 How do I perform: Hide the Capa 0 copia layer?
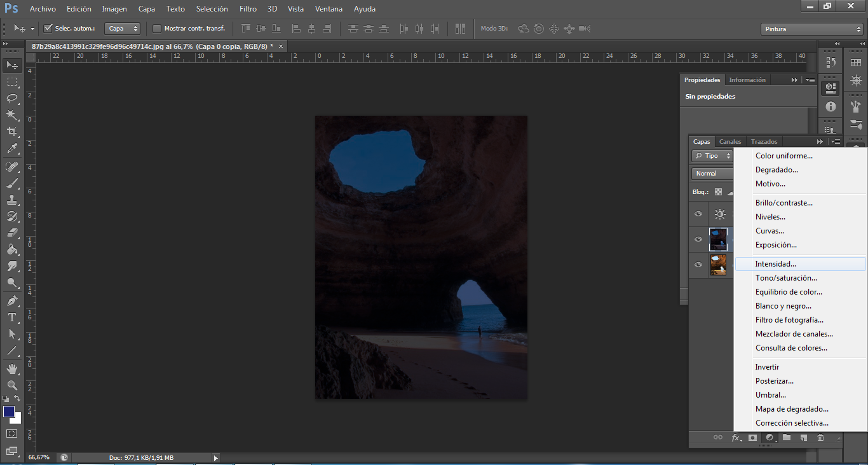[x=698, y=239]
